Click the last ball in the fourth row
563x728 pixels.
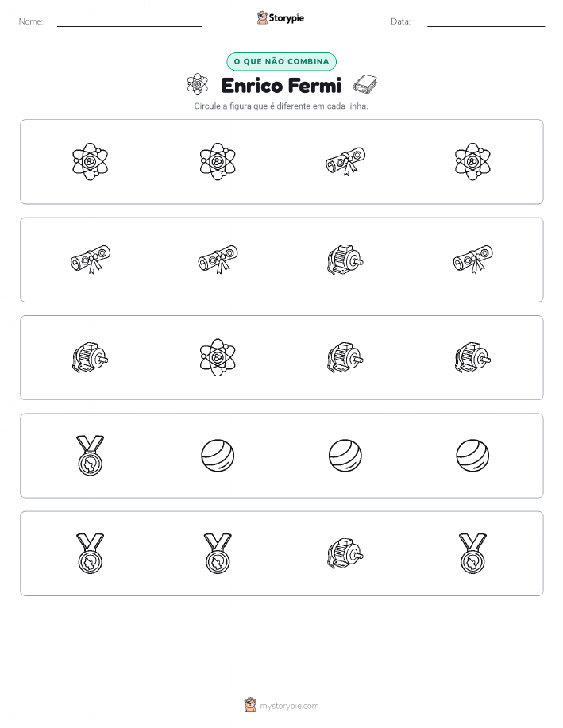click(472, 456)
